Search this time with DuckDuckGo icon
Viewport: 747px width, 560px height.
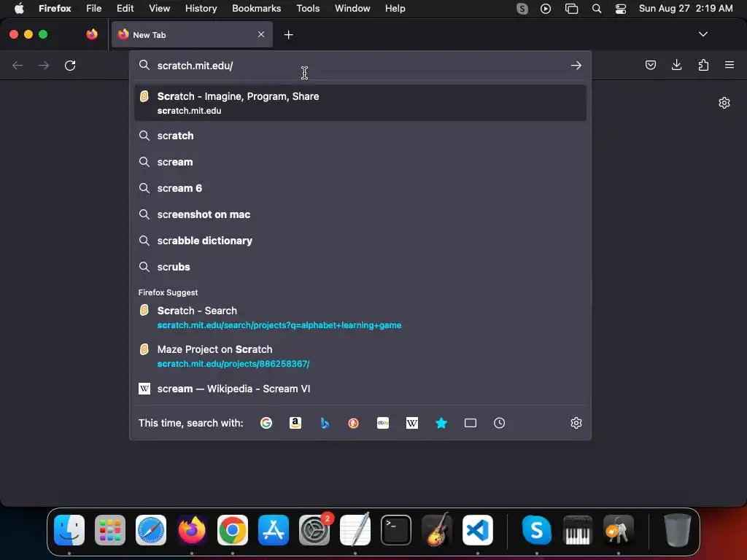[x=354, y=423]
